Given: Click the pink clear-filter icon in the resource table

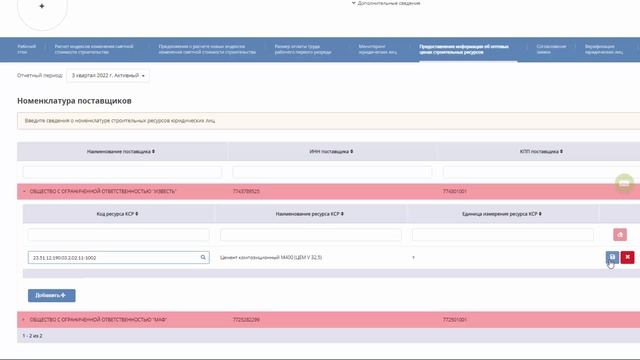Looking at the screenshot, I should [x=620, y=234].
